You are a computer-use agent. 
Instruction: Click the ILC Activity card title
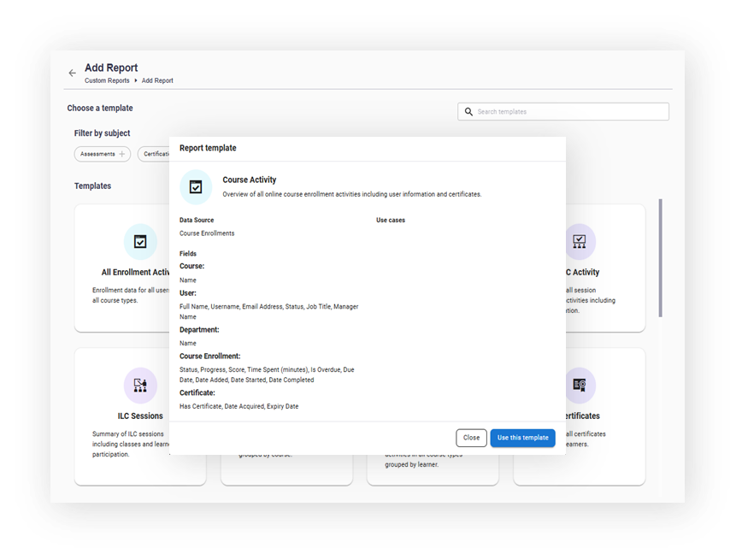click(582, 272)
